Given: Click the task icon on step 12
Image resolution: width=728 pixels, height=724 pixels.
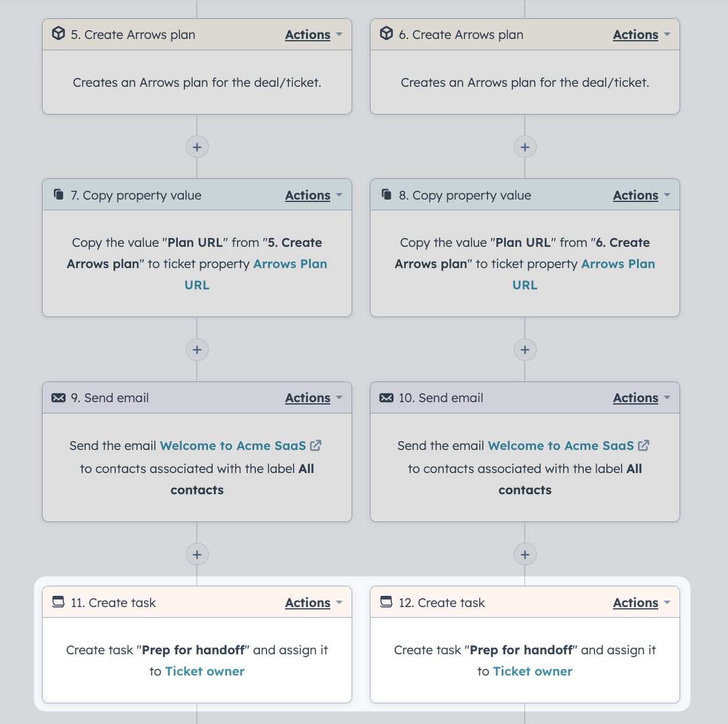Looking at the screenshot, I should click(386, 602).
